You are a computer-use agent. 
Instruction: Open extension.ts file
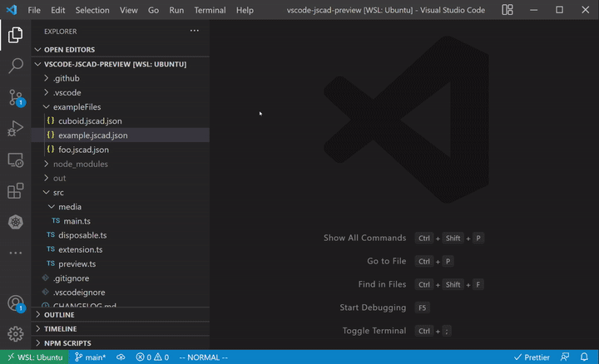121,249
